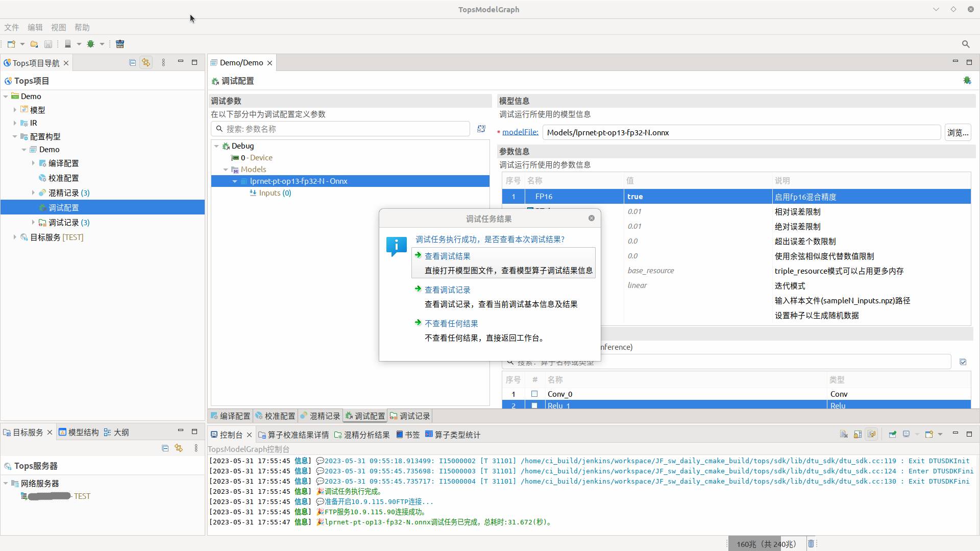Click the save disk toolbar icon
Viewport: 980px width, 551px height.
tap(48, 44)
